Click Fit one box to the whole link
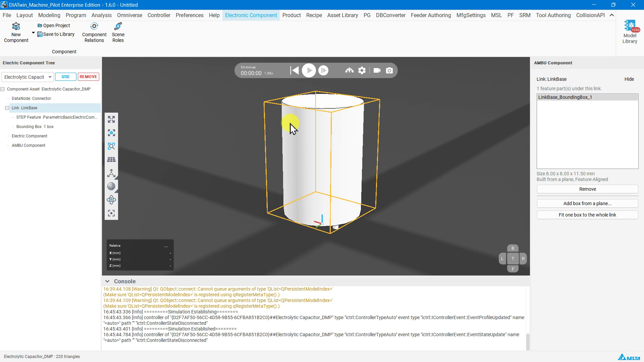 (587, 215)
